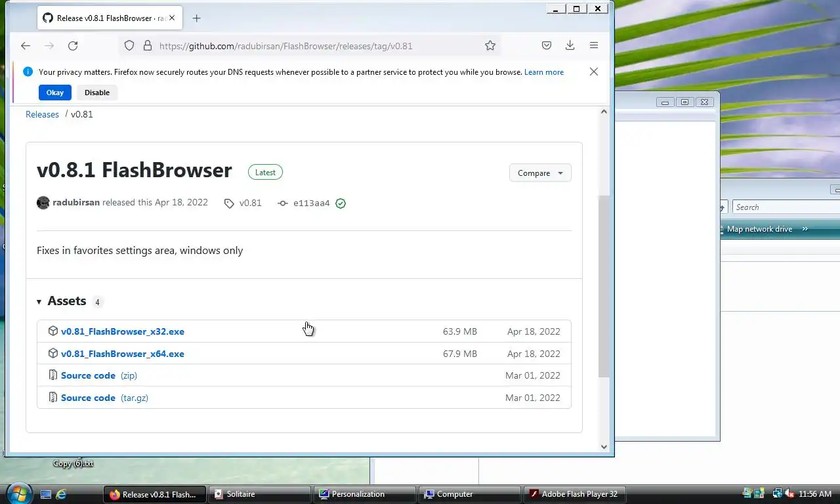
Task: Click the zip file icon
Action: (53, 375)
